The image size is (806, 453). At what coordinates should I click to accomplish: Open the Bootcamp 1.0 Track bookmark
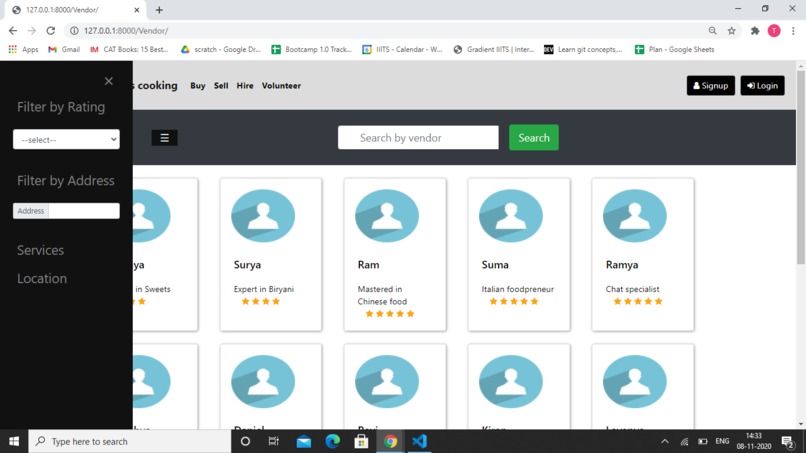(312, 49)
